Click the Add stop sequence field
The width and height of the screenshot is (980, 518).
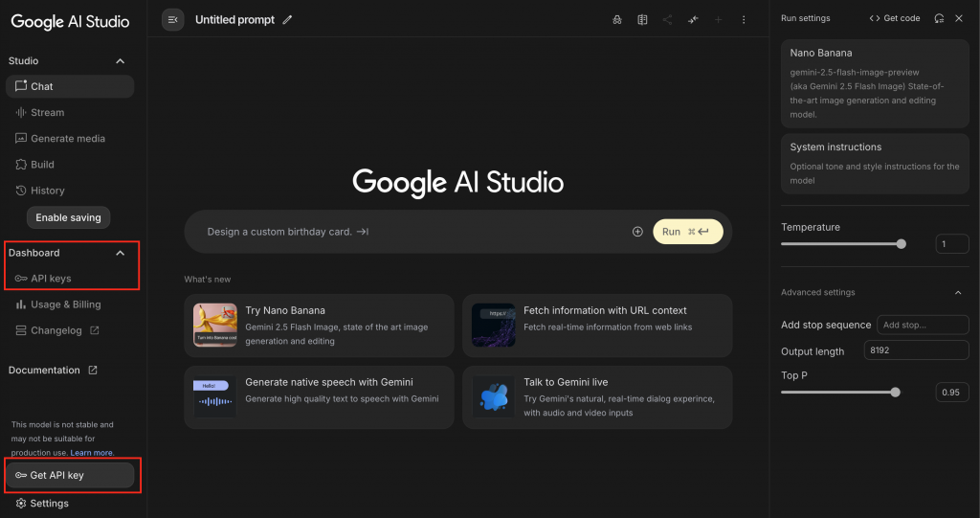(x=923, y=325)
